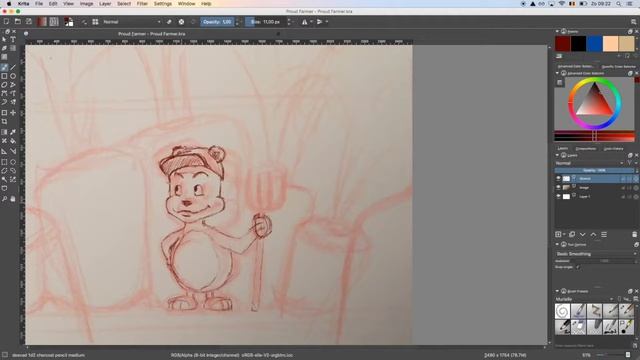
Task: Toggle preserve alpha in toolbar
Action: click(181, 22)
